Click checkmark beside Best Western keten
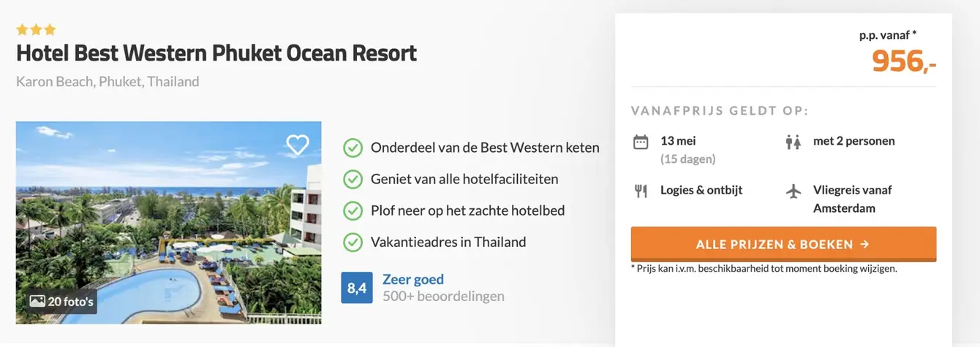Screen dimensions: 980x347 [353, 148]
